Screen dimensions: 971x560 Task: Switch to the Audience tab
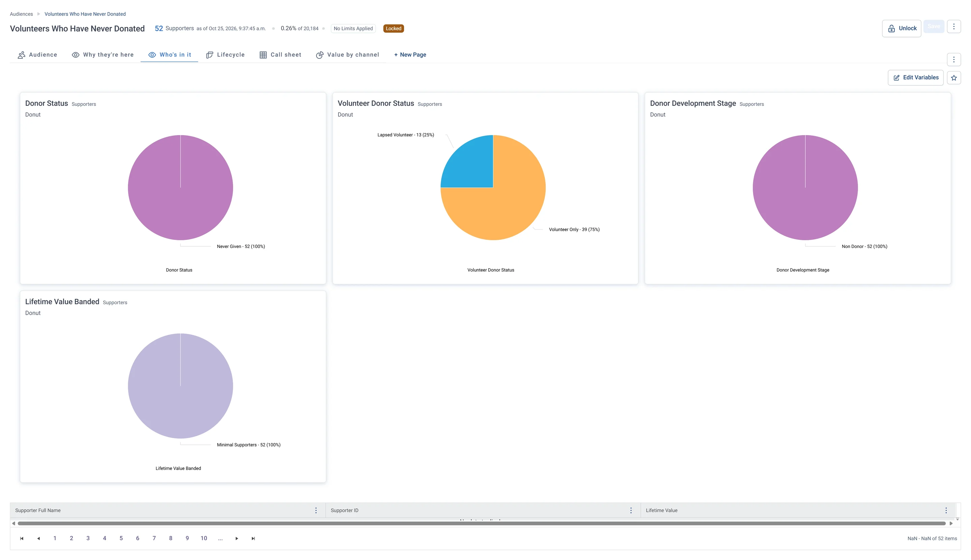37,55
